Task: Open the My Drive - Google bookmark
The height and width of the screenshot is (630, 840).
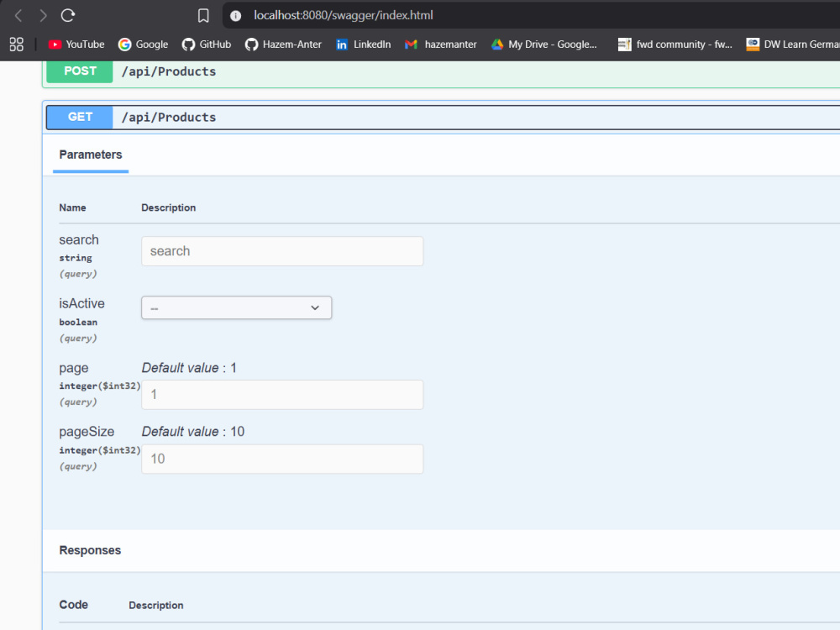Action: pos(544,45)
